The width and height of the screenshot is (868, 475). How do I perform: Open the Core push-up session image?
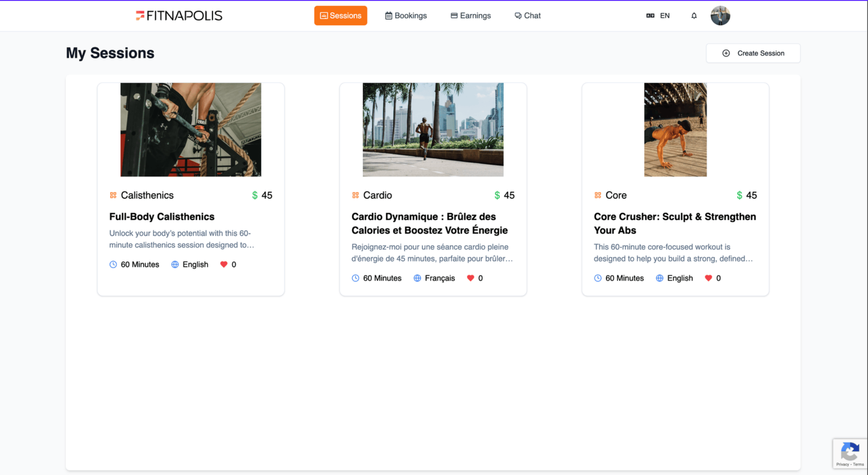(x=675, y=130)
